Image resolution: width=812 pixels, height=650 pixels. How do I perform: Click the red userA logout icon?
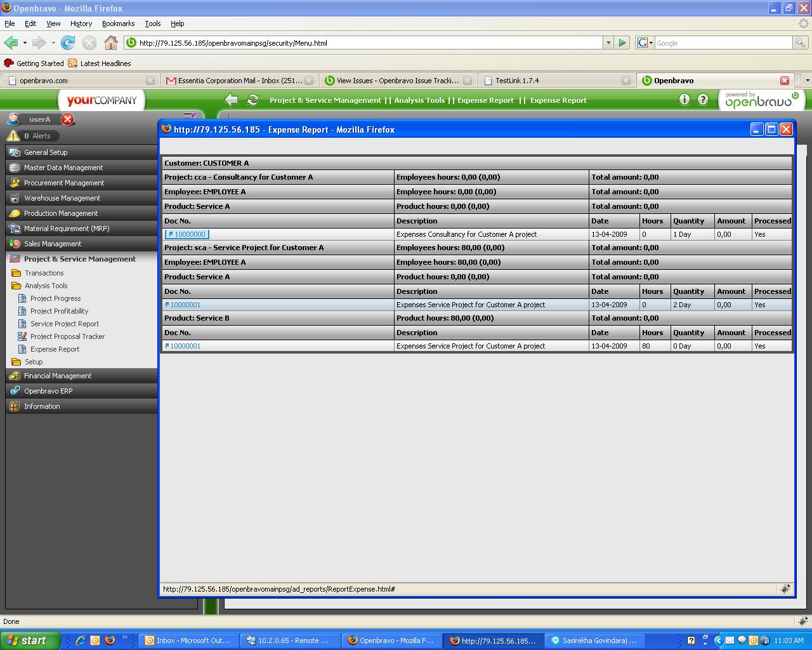point(68,119)
